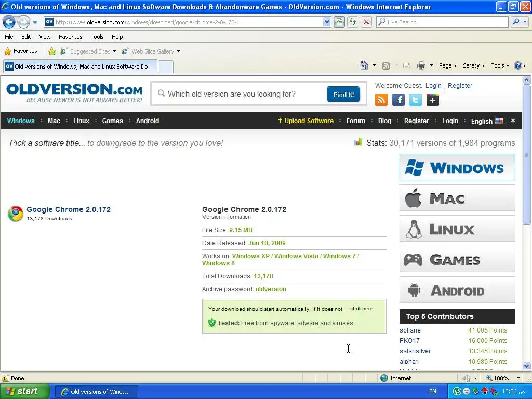Click the EN language indicator in taskbar
Screen dimensions: 532x399
pyautogui.click(x=433, y=392)
